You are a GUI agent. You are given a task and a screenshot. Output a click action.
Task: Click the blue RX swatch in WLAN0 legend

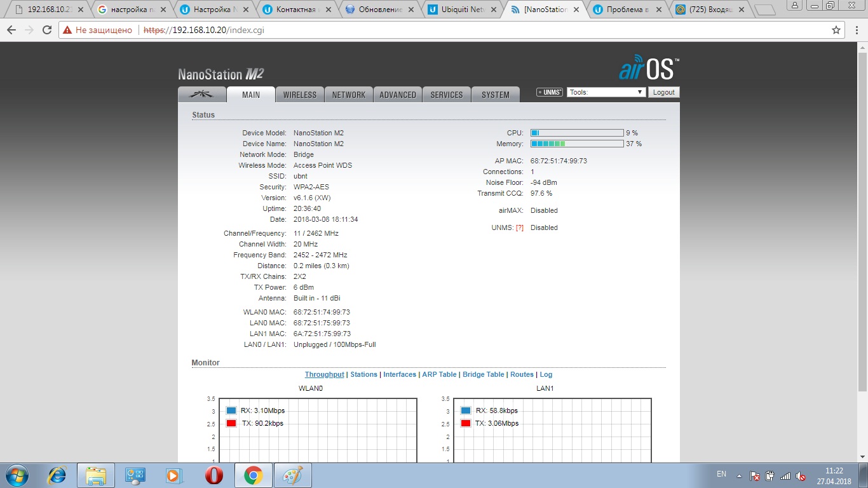click(x=231, y=410)
